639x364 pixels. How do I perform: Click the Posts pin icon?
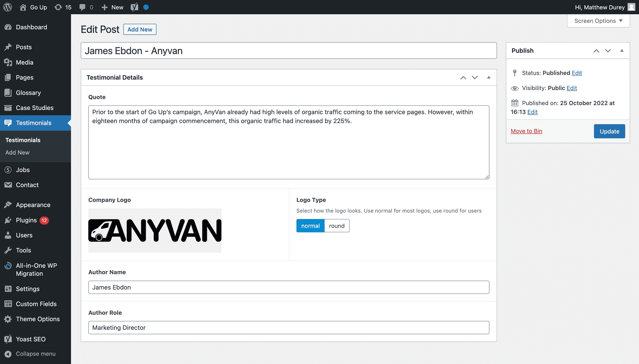coord(8,47)
